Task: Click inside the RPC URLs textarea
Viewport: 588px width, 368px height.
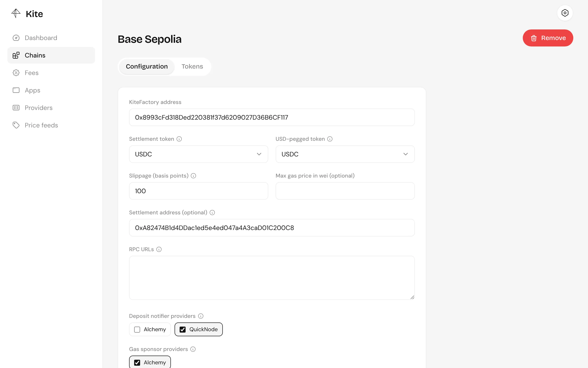Action: (272, 278)
